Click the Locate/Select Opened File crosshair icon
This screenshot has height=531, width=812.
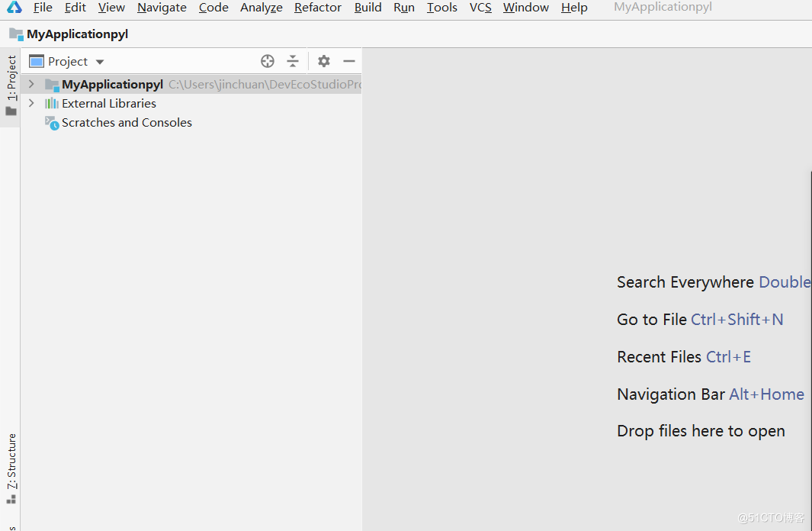267,61
